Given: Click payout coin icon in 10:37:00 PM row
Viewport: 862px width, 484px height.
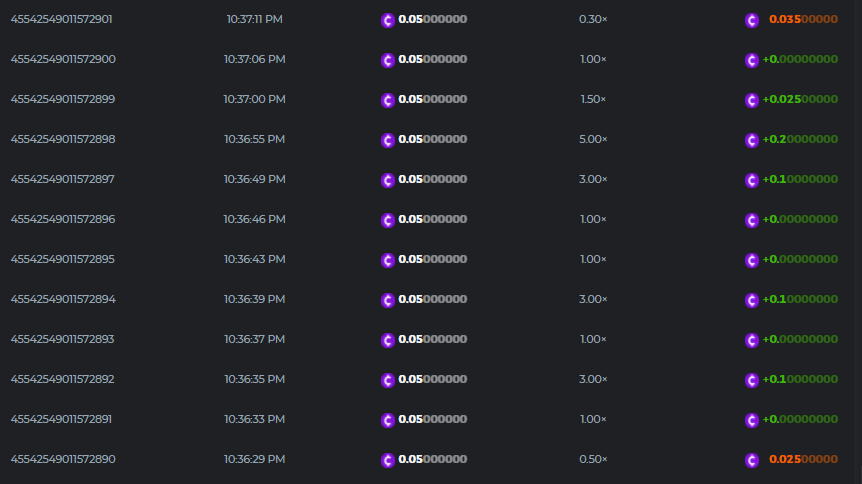Looking at the screenshot, I should (752, 100).
